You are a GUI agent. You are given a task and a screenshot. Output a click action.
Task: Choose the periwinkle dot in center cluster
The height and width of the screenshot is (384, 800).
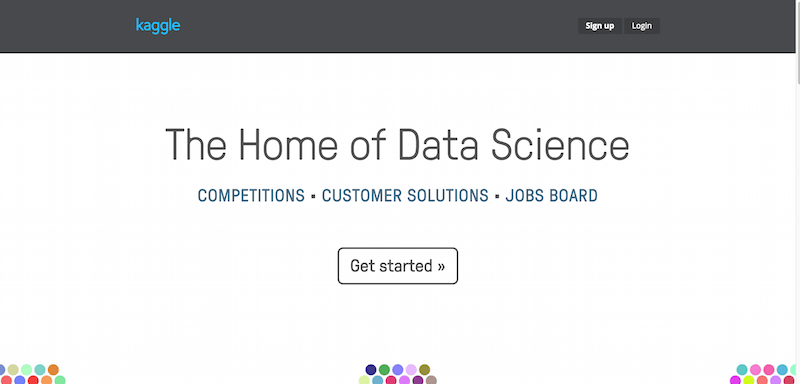click(397, 370)
